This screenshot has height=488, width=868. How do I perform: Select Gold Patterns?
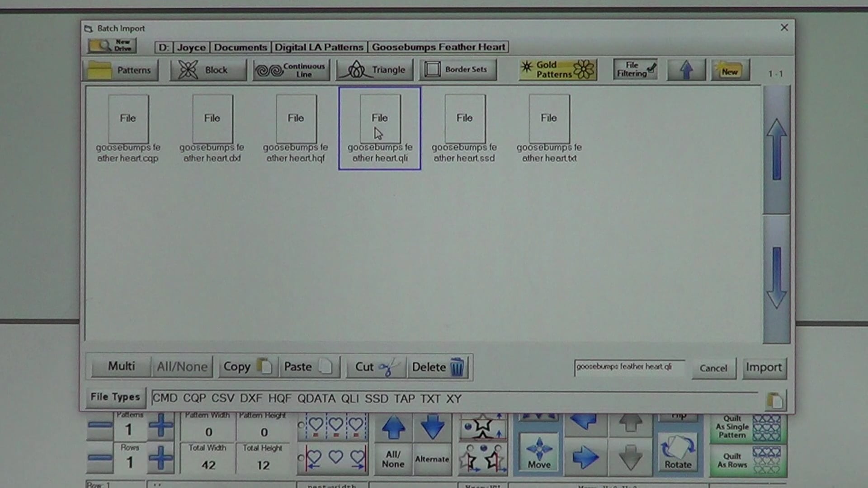point(557,69)
